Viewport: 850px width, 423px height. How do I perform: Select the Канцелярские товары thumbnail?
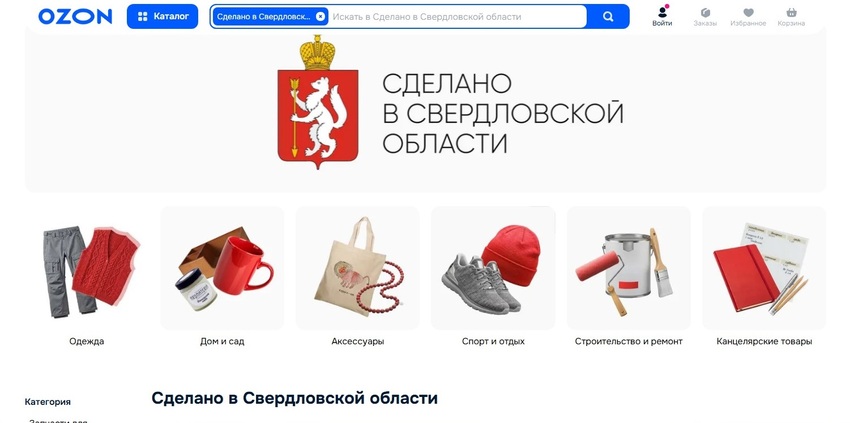pos(764,268)
